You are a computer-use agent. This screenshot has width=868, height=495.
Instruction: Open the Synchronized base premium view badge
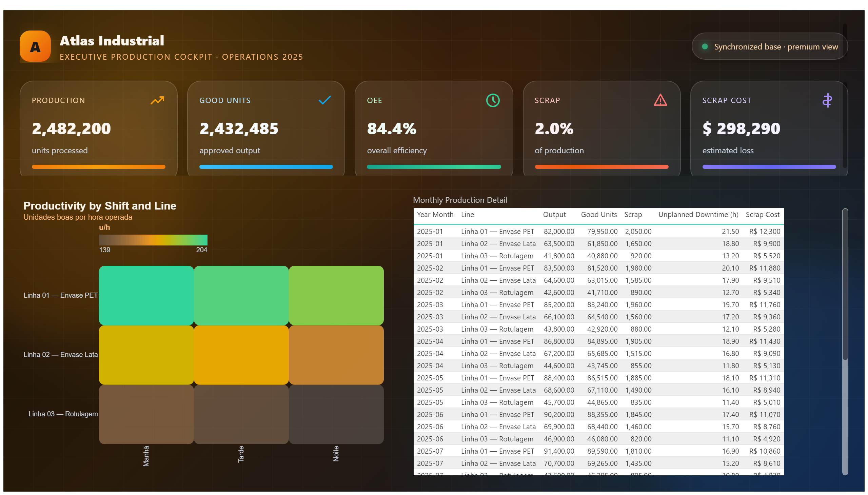tap(769, 46)
